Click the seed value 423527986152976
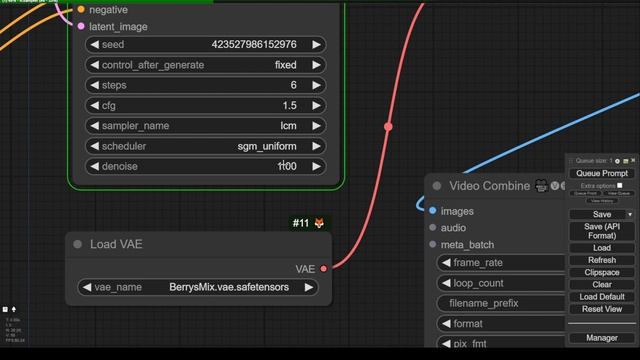Image resolution: width=640 pixels, height=360 pixels. pyautogui.click(x=254, y=44)
